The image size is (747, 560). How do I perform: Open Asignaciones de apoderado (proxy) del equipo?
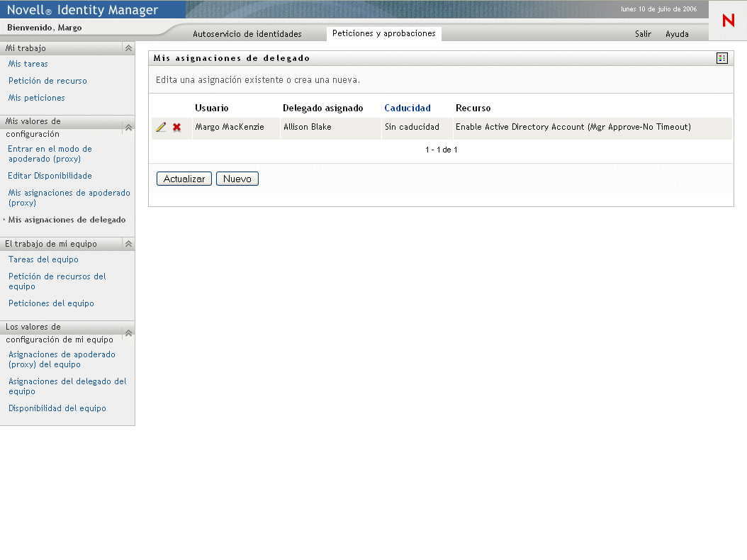pos(62,359)
